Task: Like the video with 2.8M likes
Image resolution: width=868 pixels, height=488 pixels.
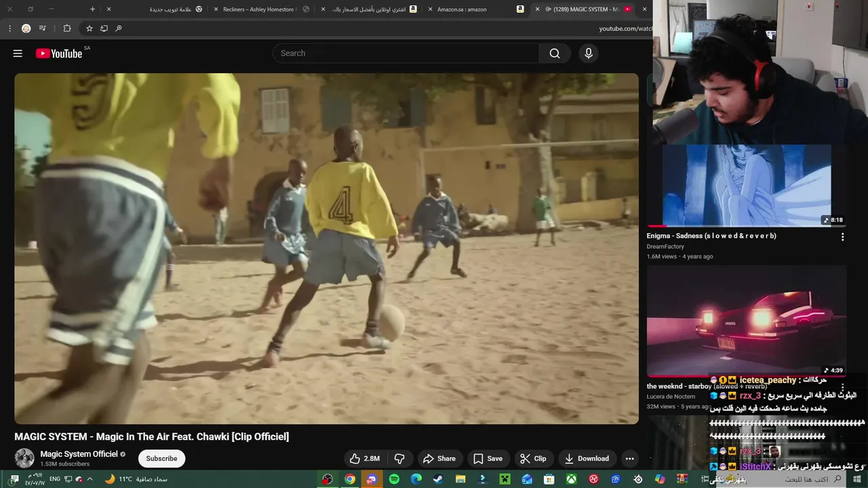Action: (365, 459)
